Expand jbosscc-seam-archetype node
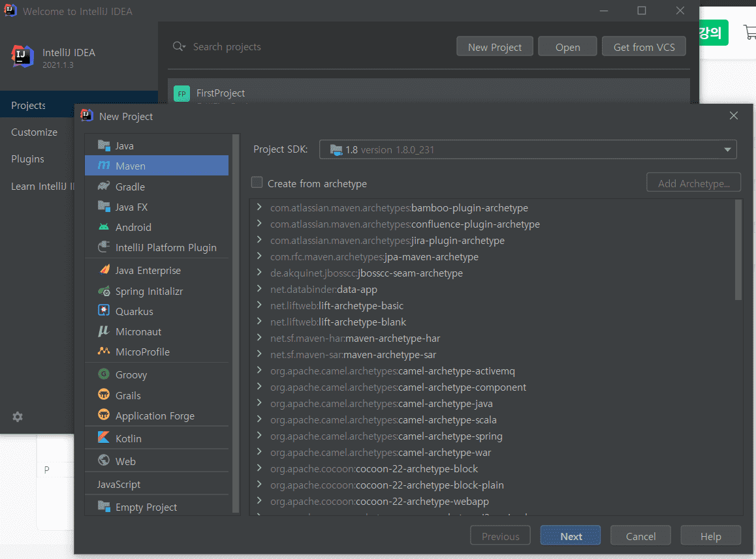Image resolution: width=756 pixels, height=559 pixels. click(259, 272)
